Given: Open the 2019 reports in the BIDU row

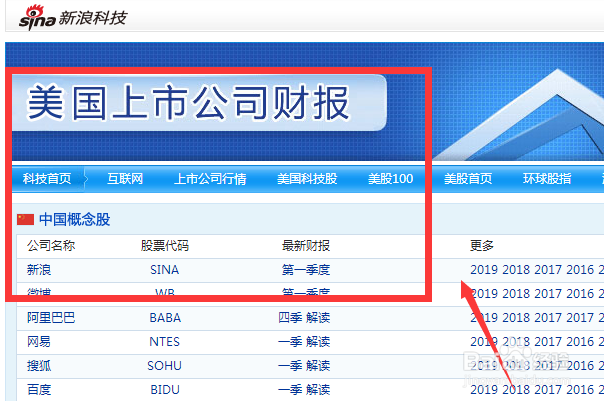Looking at the screenshot, I should [x=484, y=389].
